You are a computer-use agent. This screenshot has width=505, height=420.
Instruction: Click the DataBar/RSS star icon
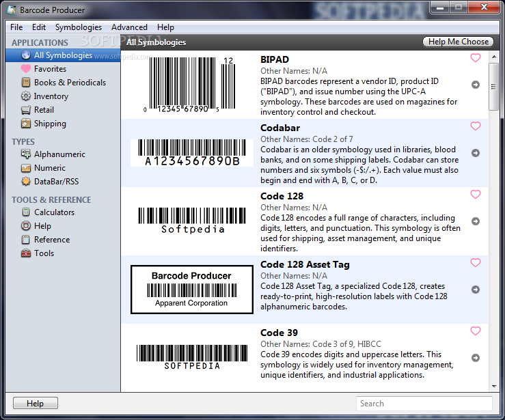[x=26, y=182]
